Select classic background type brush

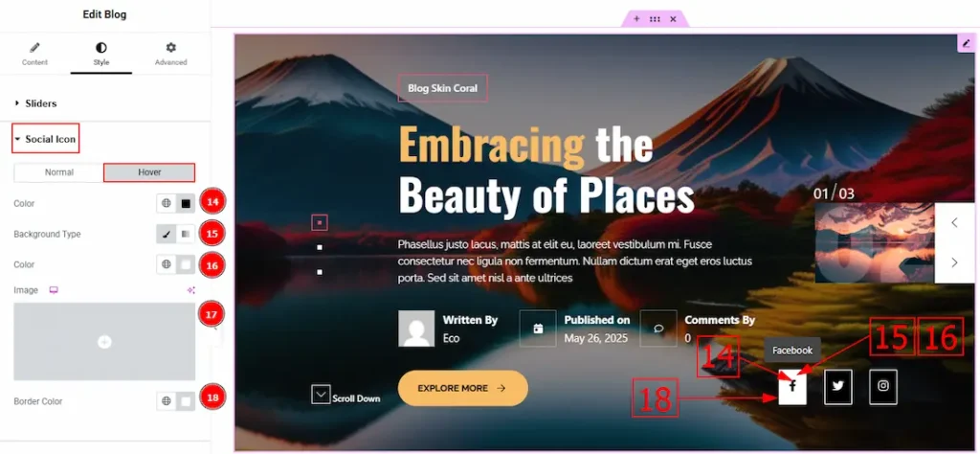pos(167,234)
